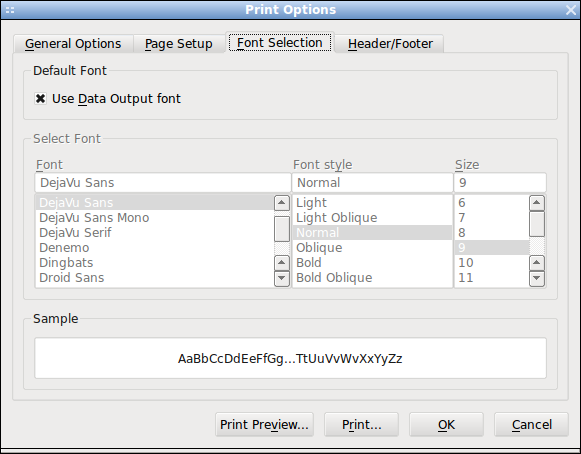Choose size 10 in list
The height and width of the screenshot is (454, 581).
pos(492,263)
